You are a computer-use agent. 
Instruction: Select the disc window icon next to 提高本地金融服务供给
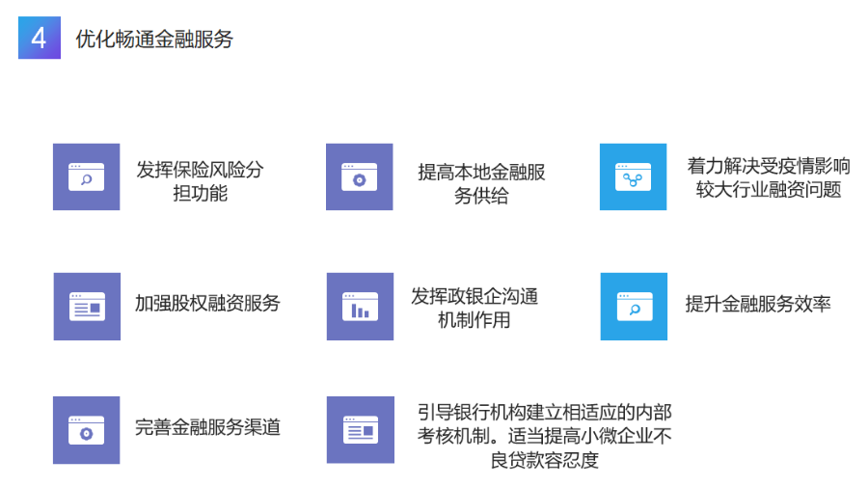359,177
